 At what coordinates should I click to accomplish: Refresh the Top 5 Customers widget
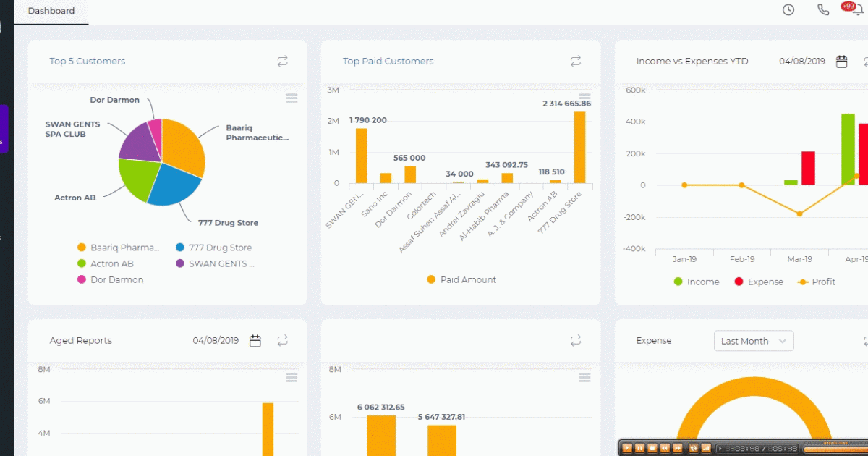coord(282,62)
